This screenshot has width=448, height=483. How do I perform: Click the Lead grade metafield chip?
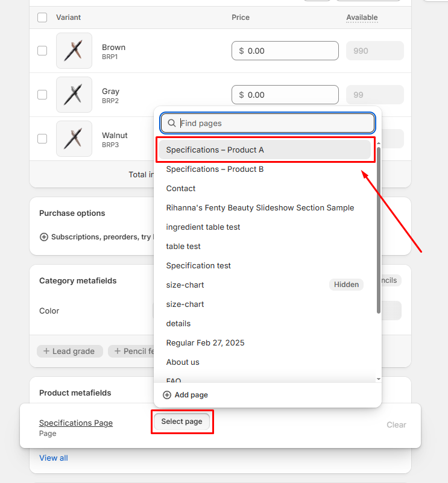coord(69,351)
